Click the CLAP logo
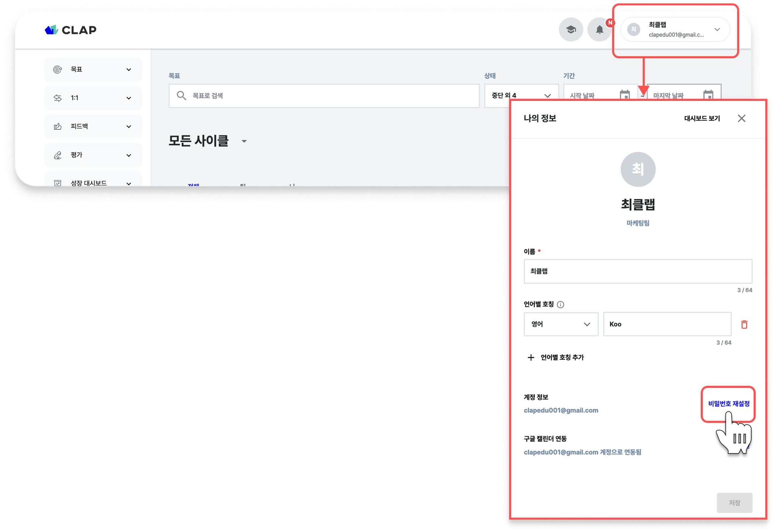 [x=71, y=30]
